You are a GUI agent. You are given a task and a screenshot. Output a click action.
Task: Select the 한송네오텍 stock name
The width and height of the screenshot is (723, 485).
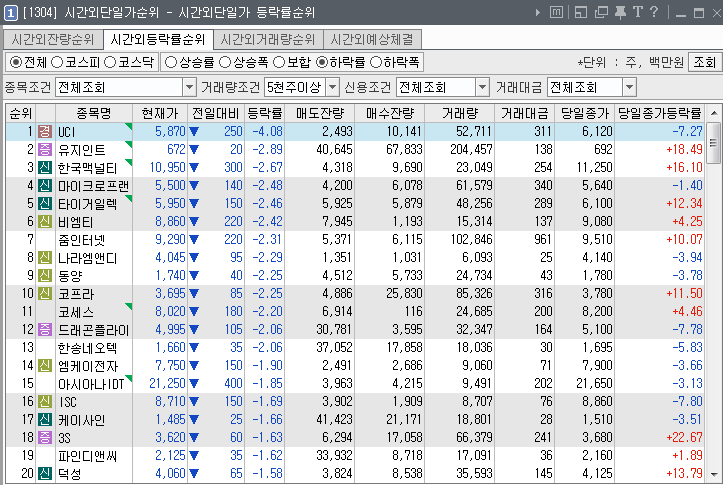tap(87, 348)
